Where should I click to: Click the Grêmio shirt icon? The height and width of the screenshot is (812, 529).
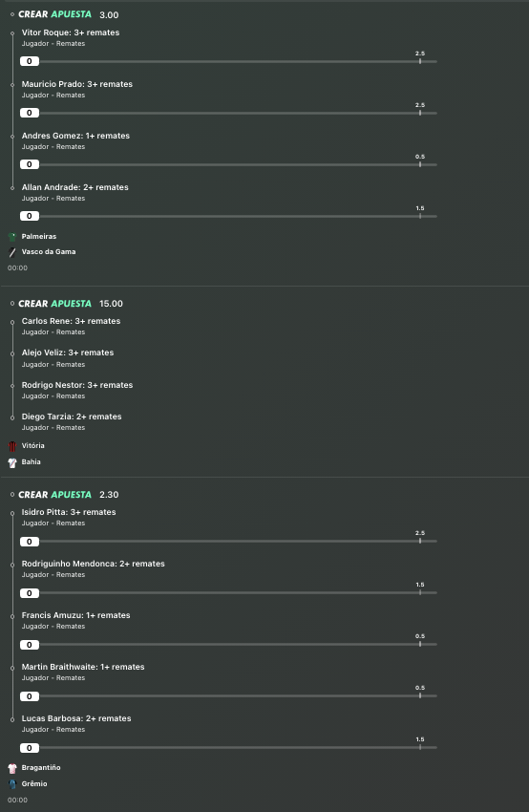(12, 784)
